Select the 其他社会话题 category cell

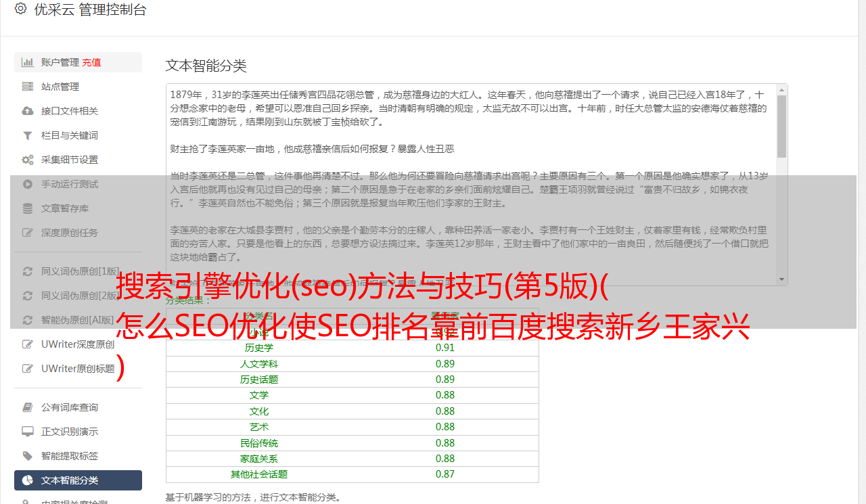pyautogui.click(x=259, y=474)
